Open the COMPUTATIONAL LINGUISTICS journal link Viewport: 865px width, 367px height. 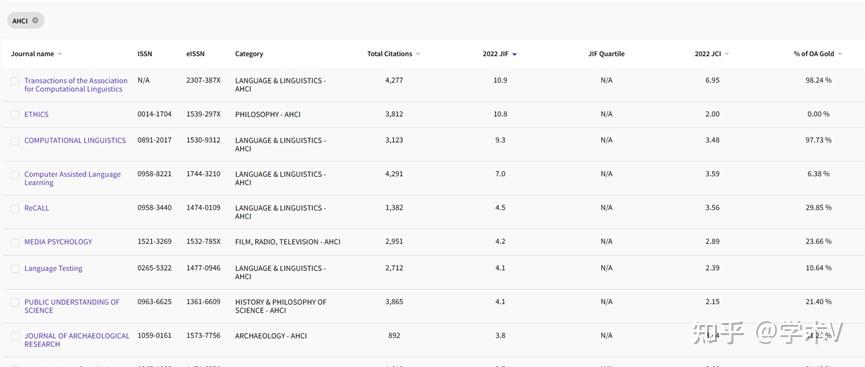[75, 140]
